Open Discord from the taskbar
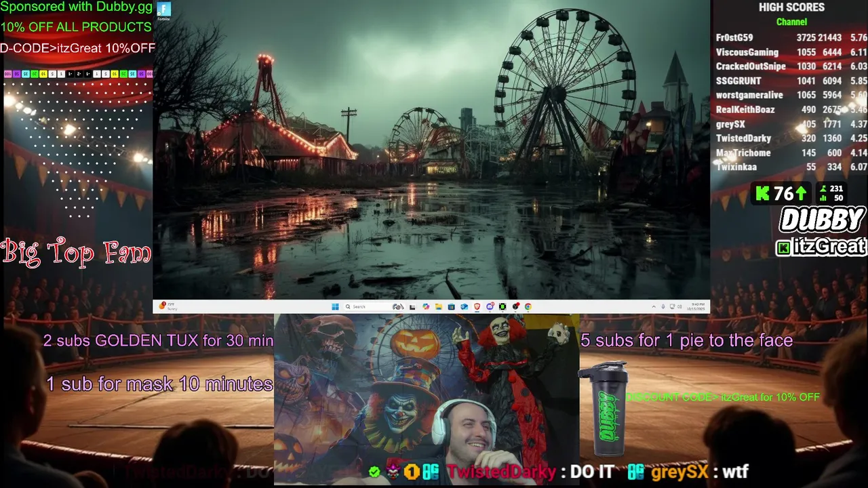 [490, 306]
